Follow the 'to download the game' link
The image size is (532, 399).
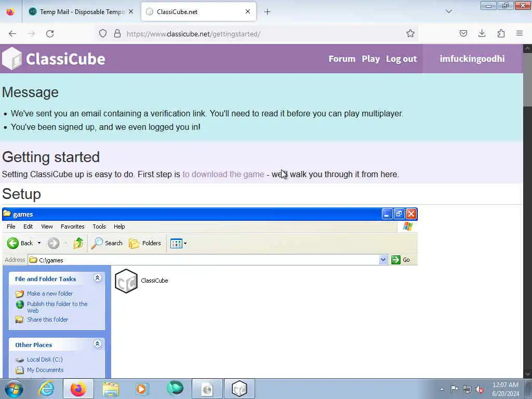(223, 174)
